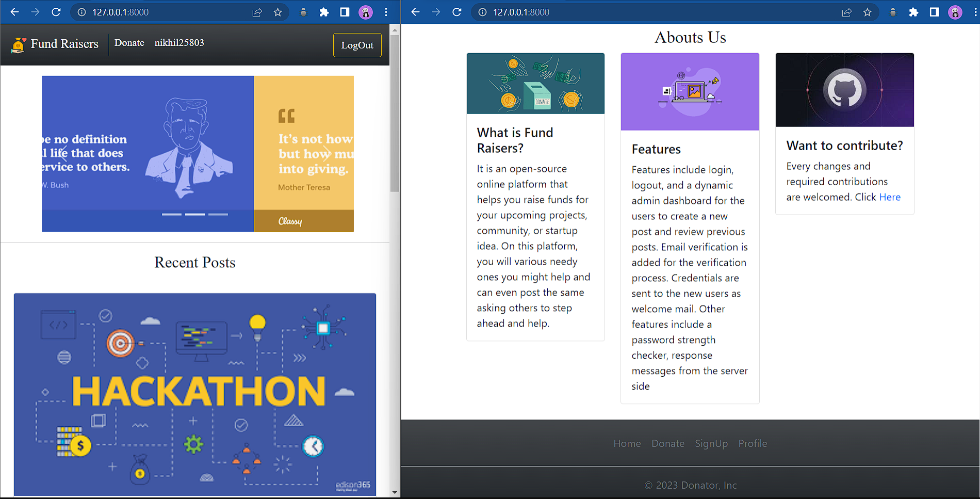980x499 pixels.
Task: Open the Hackathon post image
Action: (x=195, y=395)
